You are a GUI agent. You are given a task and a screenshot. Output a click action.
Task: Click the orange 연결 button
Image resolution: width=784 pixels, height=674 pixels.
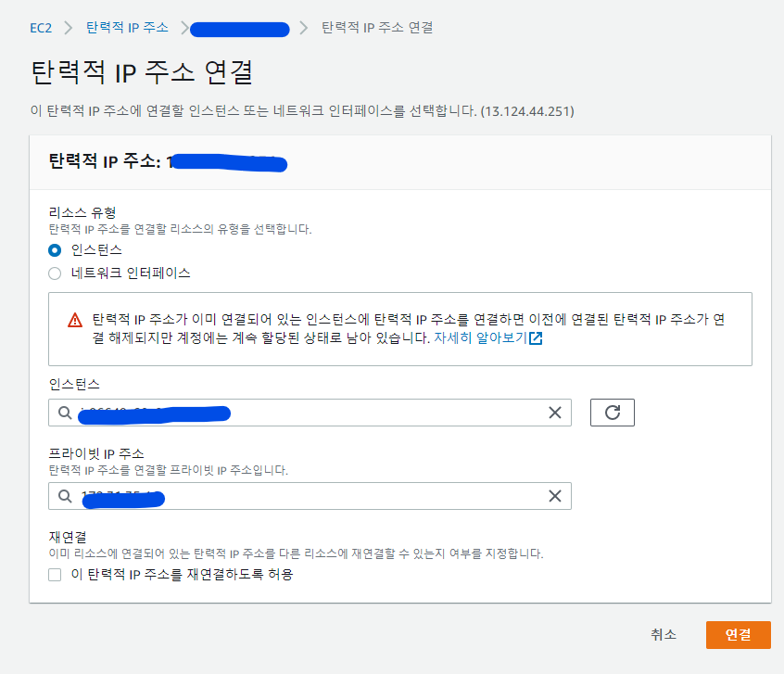point(739,635)
